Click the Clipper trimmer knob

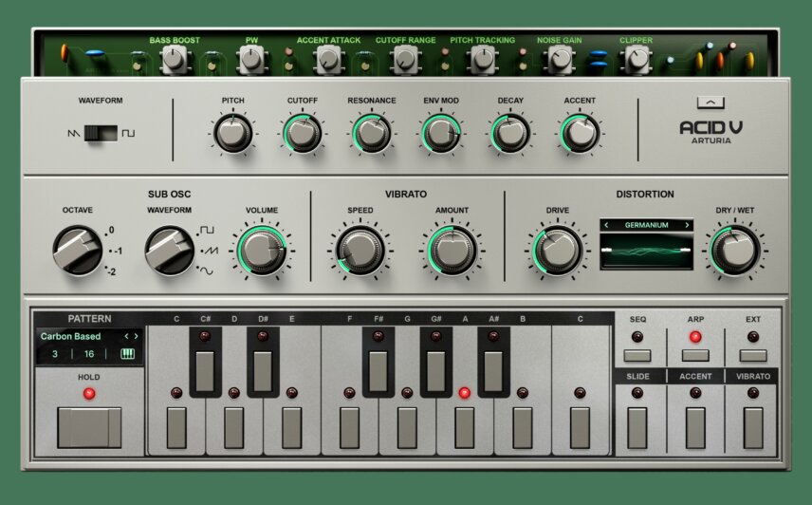coord(637,60)
